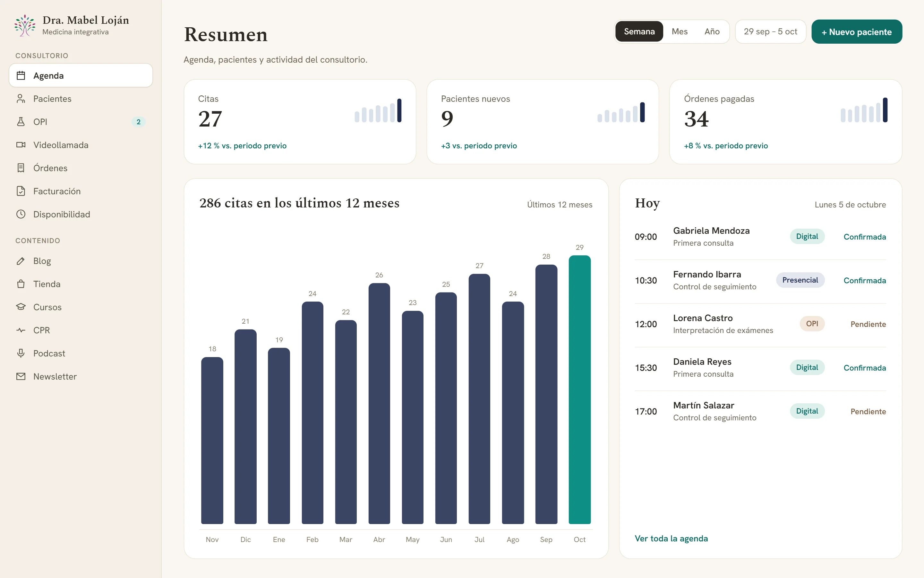Click the Sep bar labeled 28
This screenshot has height=578, width=924.
click(x=546, y=394)
